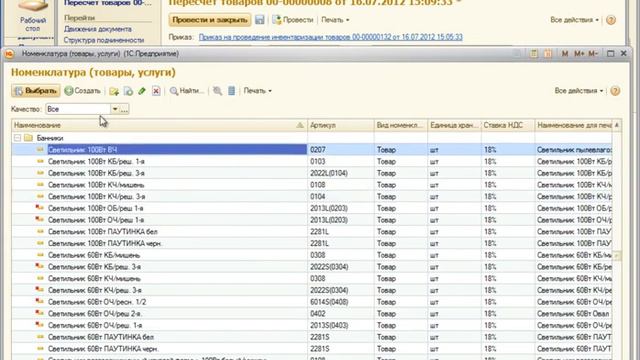Click help icon in document window
The image size is (640, 360).
pos(611,20)
